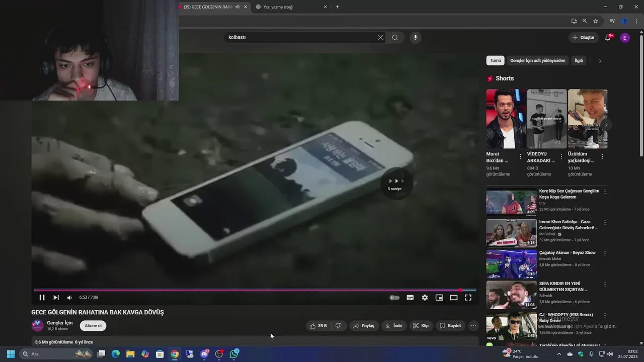Open SEFA KINDIR EN YENİ video
Image resolution: width=644 pixels, height=362 pixels.
point(511,295)
